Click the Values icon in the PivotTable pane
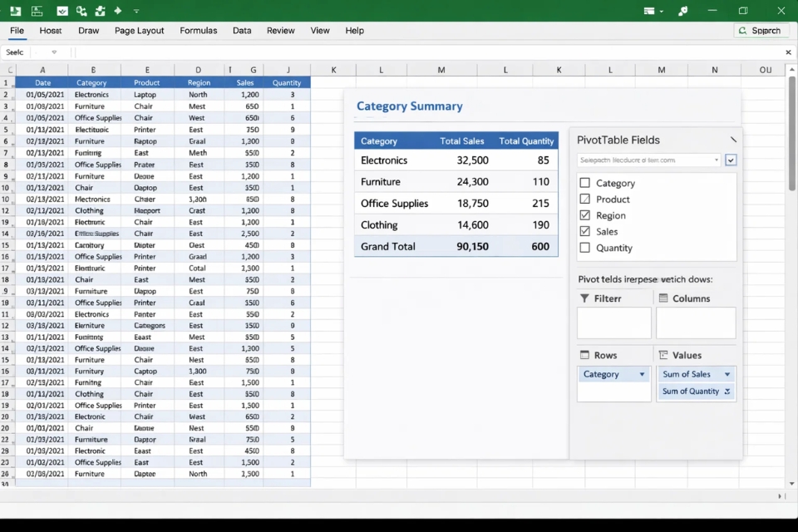The image size is (798, 532). click(665, 354)
